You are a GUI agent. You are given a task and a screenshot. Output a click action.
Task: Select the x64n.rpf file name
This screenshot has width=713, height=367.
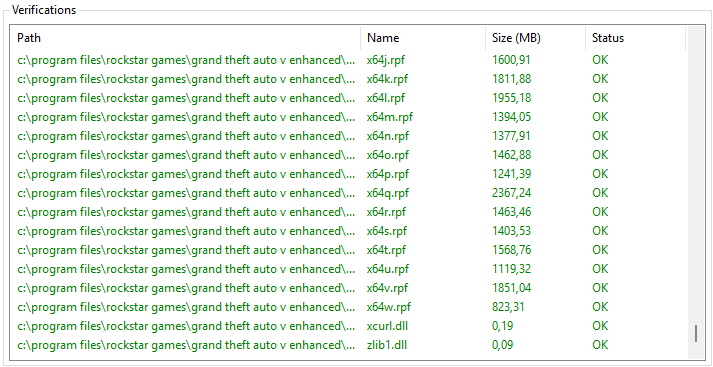click(x=387, y=136)
